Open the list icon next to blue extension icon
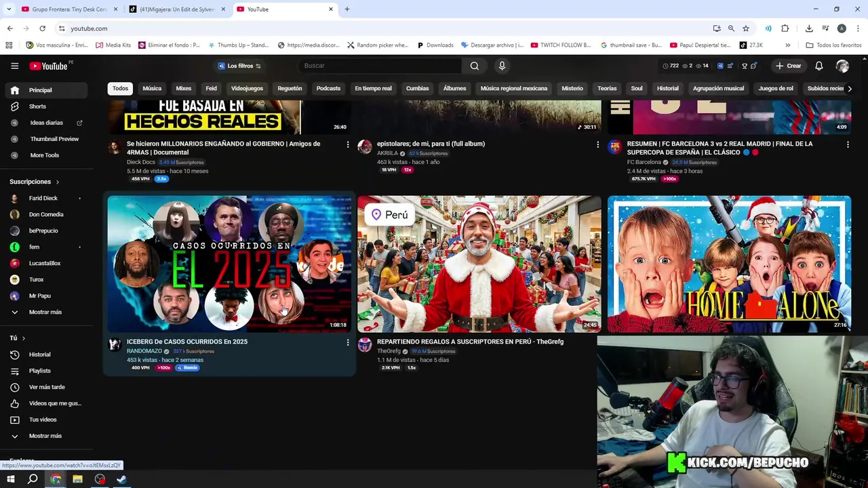 click(x=731, y=66)
